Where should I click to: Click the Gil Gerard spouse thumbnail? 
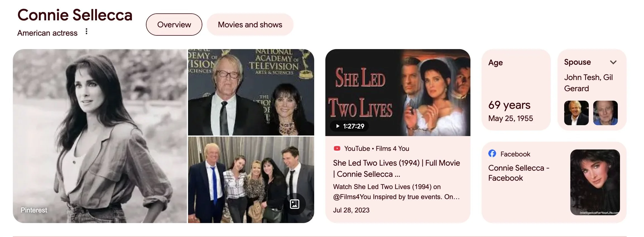pyautogui.click(x=605, y=113)
